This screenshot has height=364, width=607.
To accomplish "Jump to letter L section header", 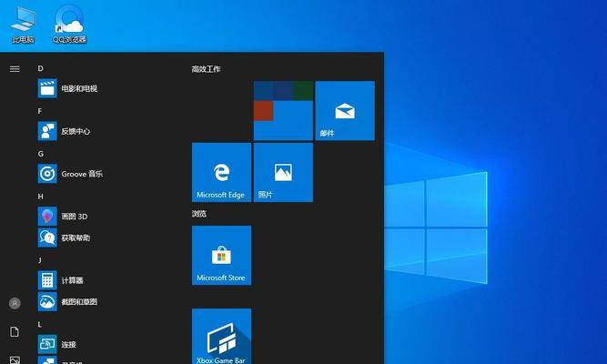I will [40, 325].
